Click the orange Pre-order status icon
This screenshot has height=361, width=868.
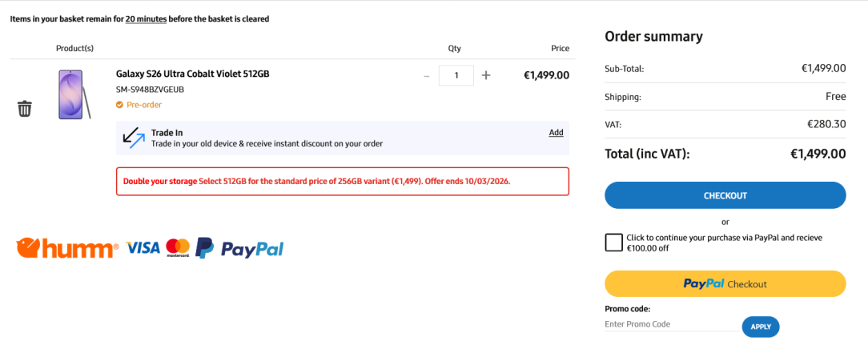click(119, 105)
